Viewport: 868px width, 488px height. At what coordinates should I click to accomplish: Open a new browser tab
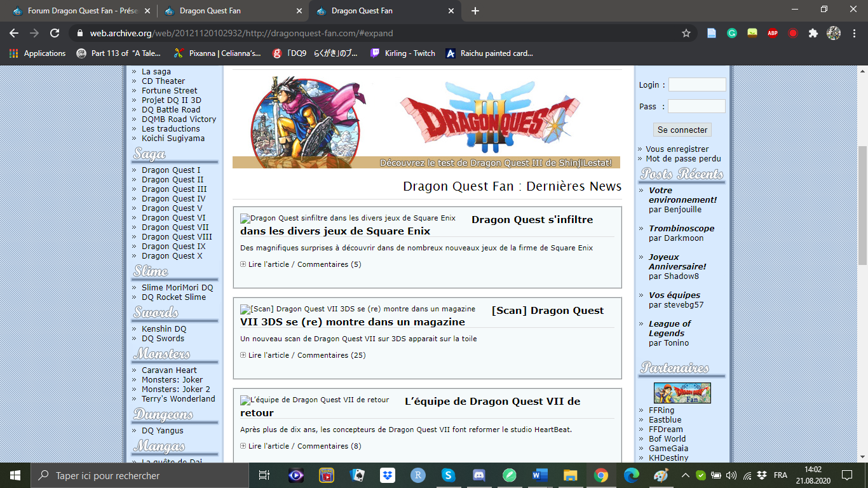pyautogui.click(x=475, y=11)
